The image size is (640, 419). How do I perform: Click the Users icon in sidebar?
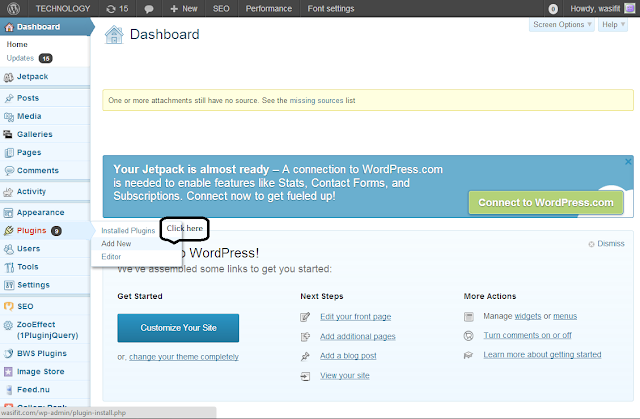(x=9, y=249)
